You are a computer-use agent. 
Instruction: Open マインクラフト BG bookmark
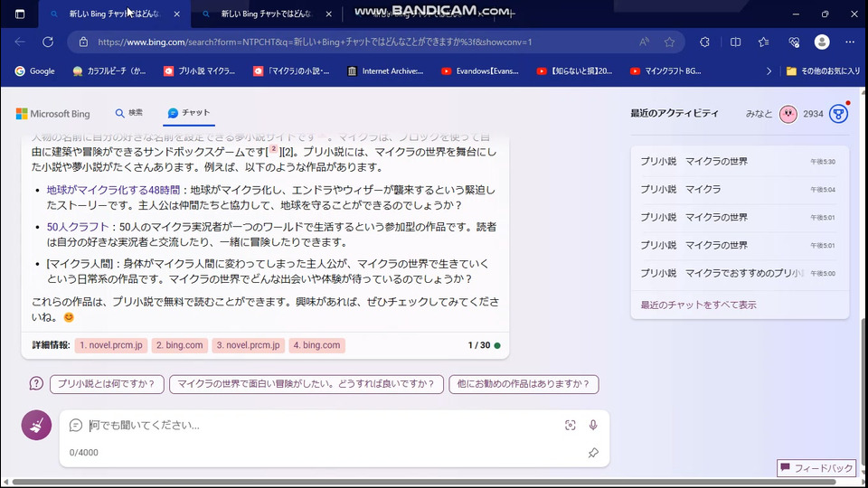tap(666, 70)
